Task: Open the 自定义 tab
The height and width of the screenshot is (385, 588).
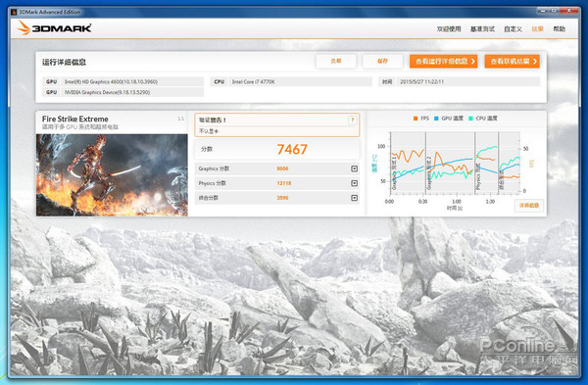Action: coord(513,28)
